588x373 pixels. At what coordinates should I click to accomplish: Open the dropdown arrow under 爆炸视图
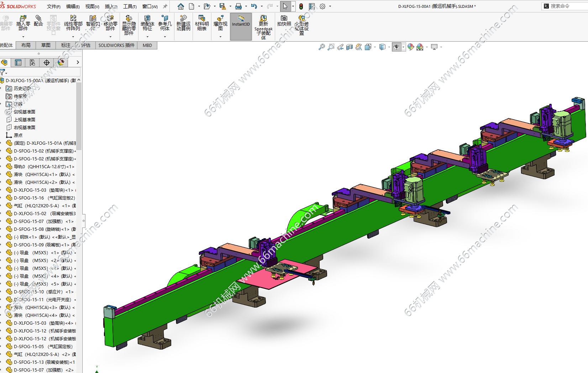220,37
